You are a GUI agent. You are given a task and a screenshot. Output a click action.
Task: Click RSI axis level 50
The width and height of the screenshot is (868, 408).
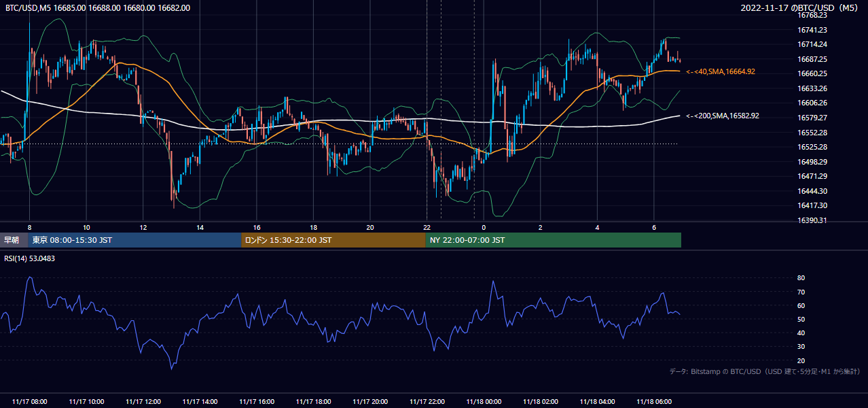(x=801, y=319)
